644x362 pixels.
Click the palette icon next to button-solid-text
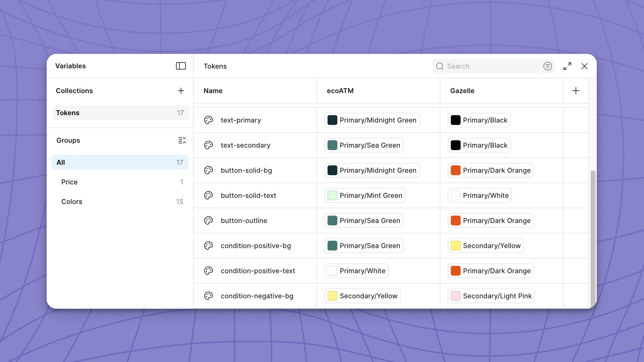209,195
